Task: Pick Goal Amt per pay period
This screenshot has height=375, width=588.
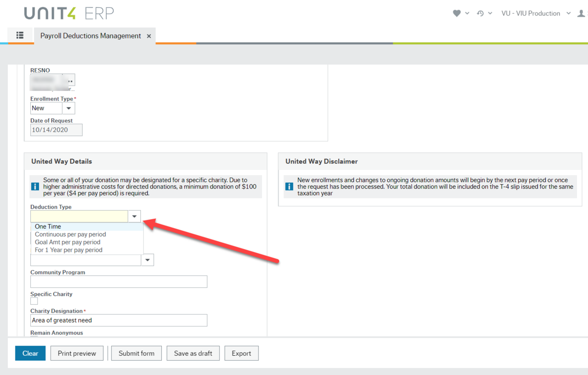Action: (67, 242)
